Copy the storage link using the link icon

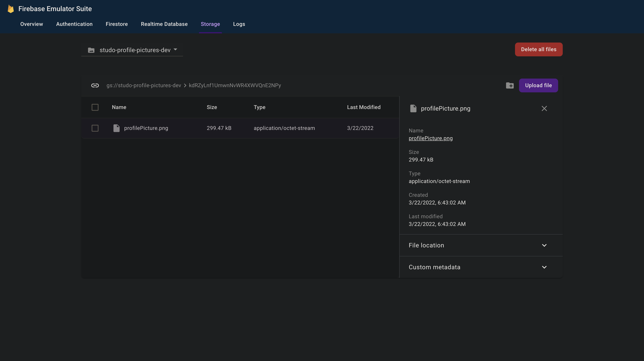[95, 85]
